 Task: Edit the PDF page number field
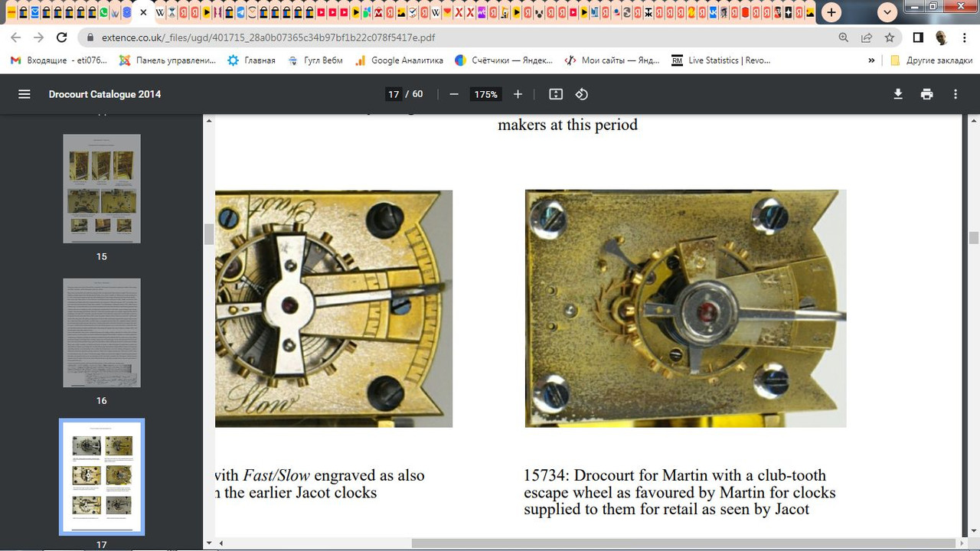(x=394, y=94)
